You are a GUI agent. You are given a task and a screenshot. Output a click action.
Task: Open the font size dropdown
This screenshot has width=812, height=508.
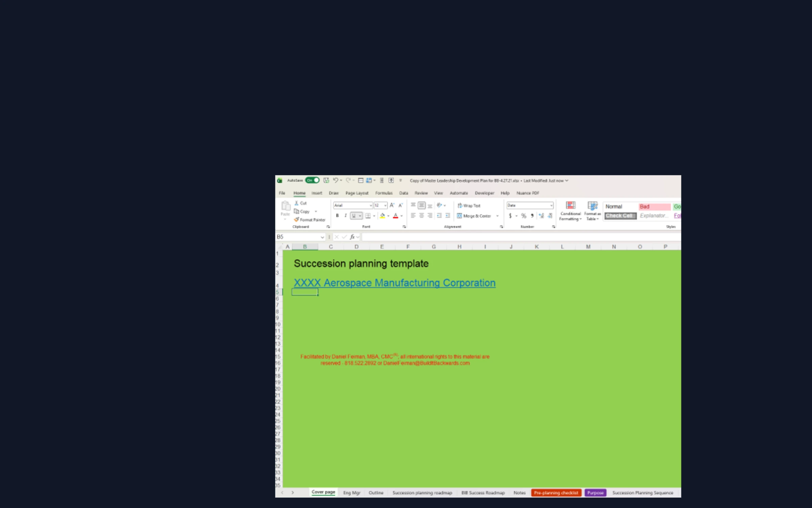[x=385, y=205]
